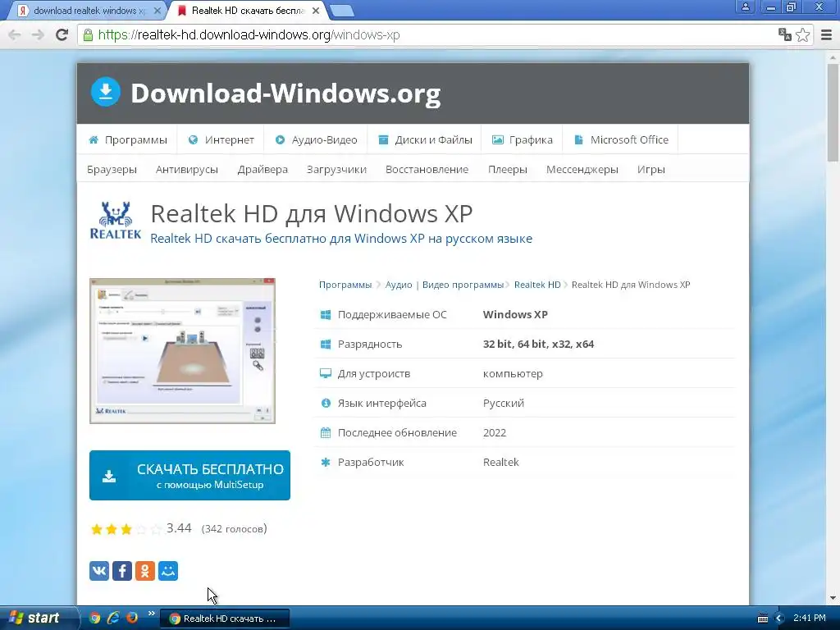Image resolution: width=840 pixels, height=630 pixels.
Task: Open Интернет menu category
Action: pos(221,139)
